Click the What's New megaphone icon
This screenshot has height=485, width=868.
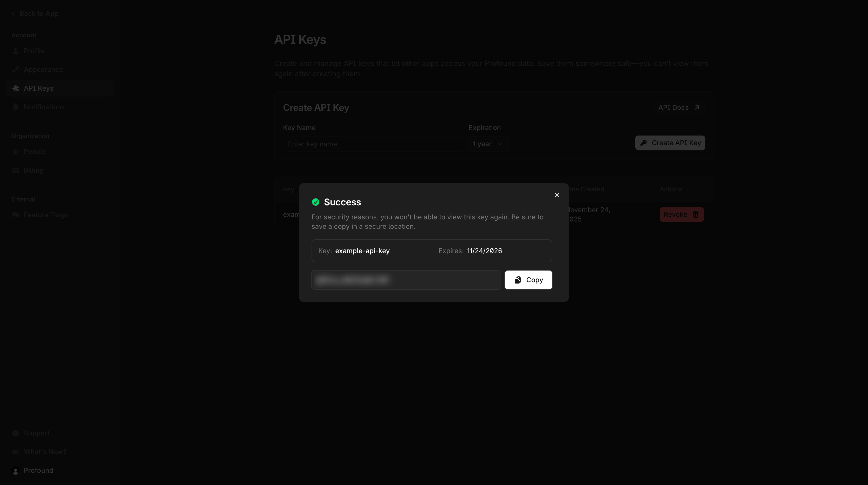coord(16,452)
